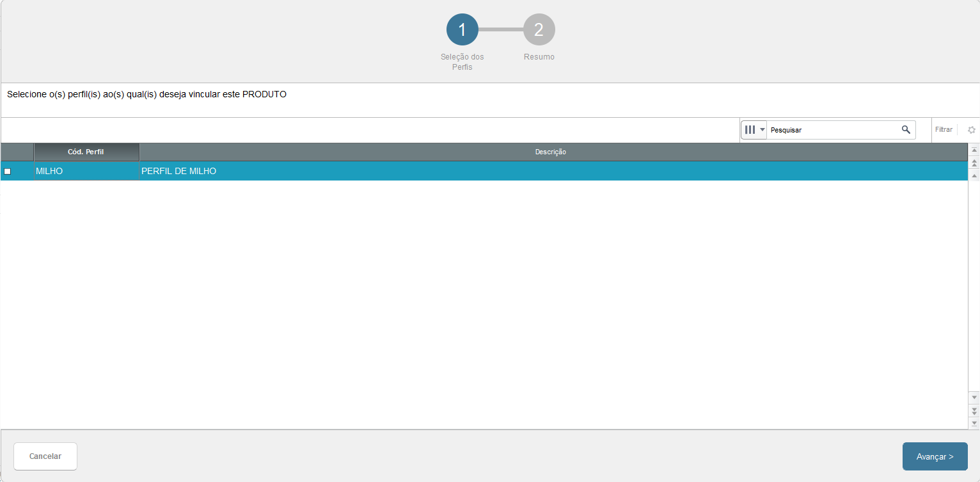
Task: Click step 1 Seleção dos Perfis
Action: coord(462,29)
